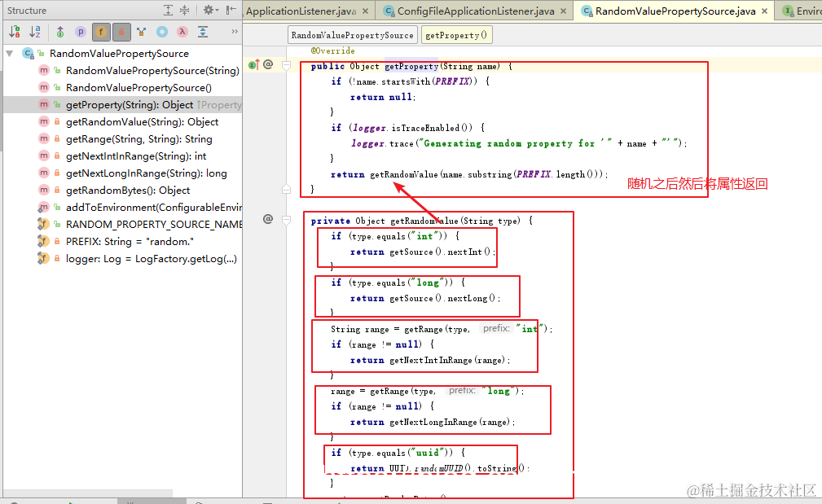This screenshot has width=822, height=504.
Task: Click field icon beside logger: Log
Action: (x=43, y=259)
